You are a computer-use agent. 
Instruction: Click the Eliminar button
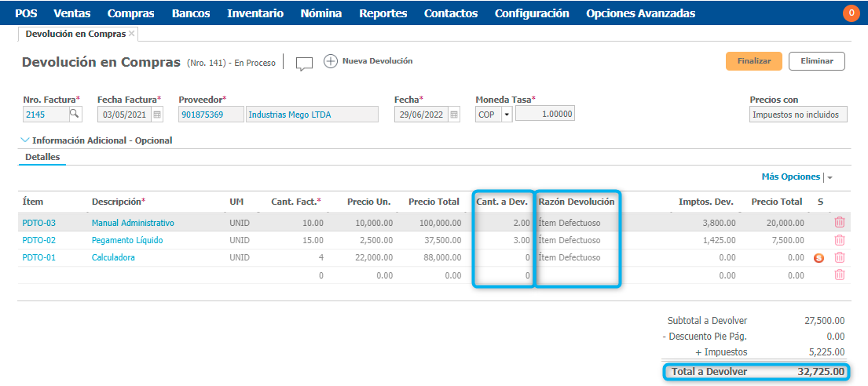[816, 61]
